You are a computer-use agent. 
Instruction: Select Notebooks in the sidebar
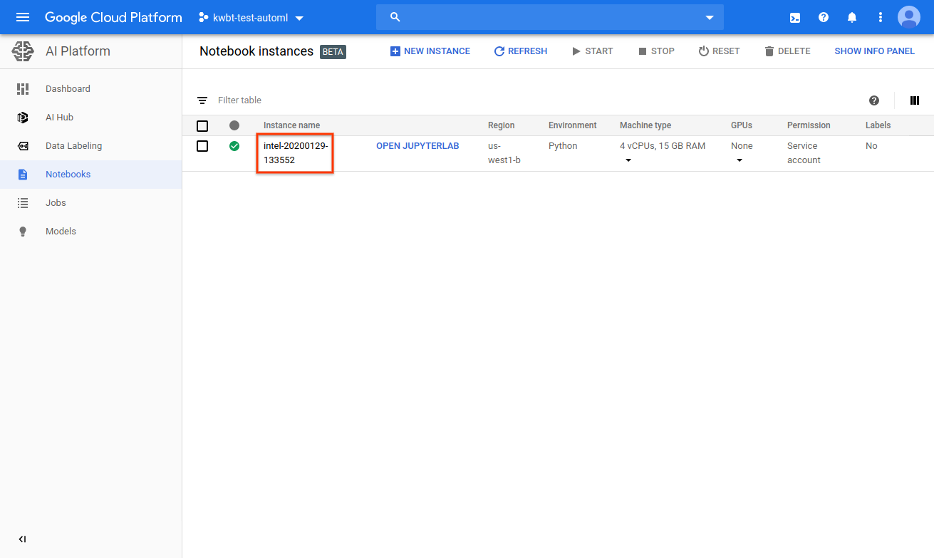coord(91,175)
